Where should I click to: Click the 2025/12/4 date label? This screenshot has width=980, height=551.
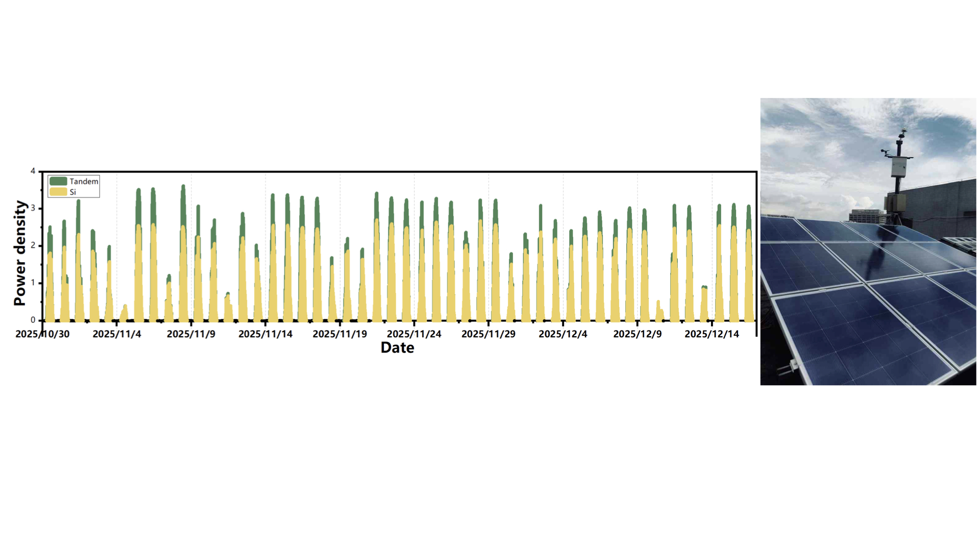[563, 334]
